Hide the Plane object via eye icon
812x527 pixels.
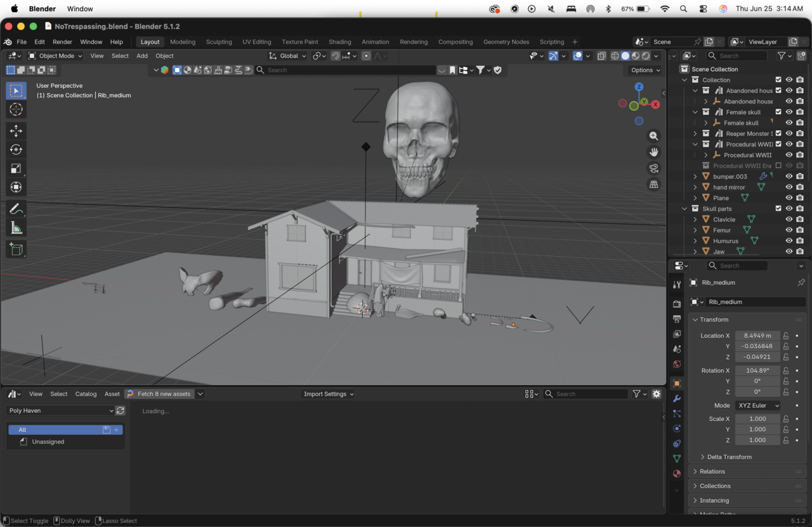pos(789,198)
